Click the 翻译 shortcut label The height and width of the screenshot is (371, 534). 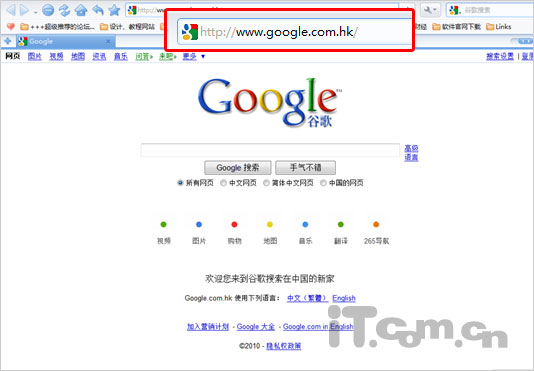341,241
